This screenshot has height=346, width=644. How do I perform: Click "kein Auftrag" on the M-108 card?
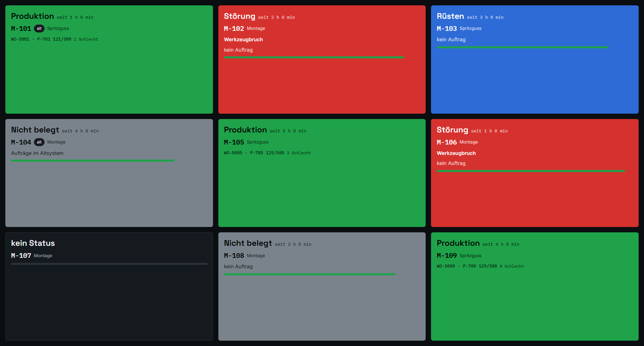238,267
